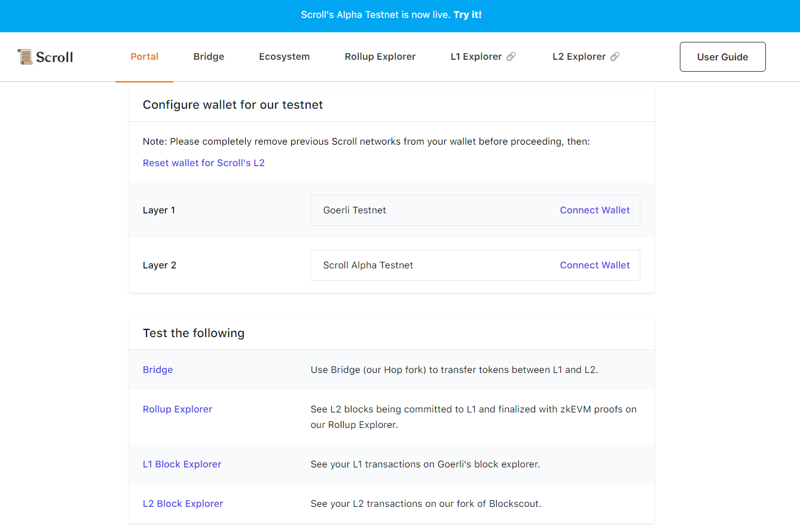Click the 'See your L2 transactions' description
800x532 pixels.
click(426, 504)
